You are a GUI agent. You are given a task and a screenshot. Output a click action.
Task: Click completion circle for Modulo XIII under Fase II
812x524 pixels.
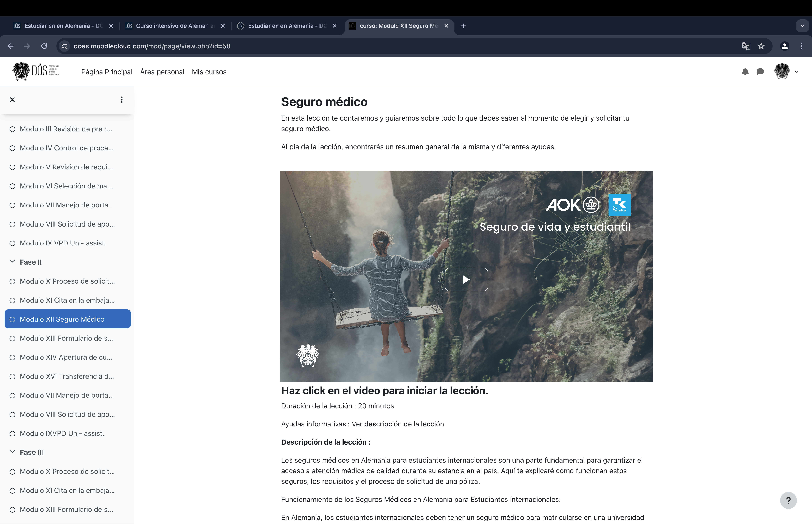(x=12, y=339)
